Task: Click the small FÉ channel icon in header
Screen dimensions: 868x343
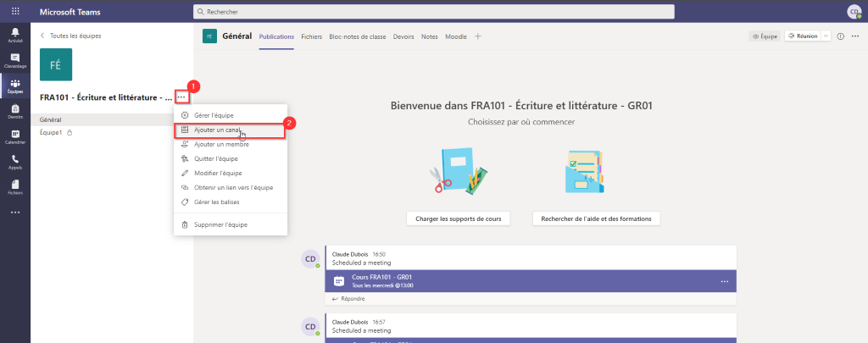Action: [x=209, y=36]
